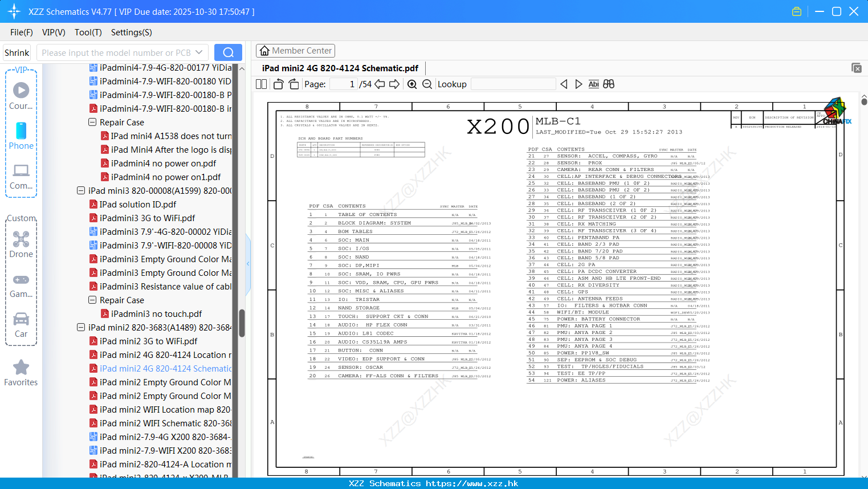The width and height of the screenshot is (868, 489).
Task: Click the yellow briefcase icon in title bar
Action: [x=797, y=11]
